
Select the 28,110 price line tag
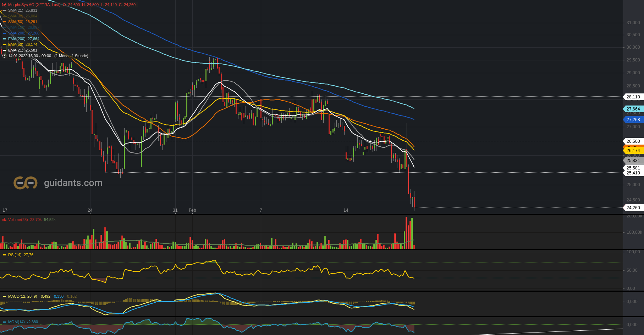633,97
